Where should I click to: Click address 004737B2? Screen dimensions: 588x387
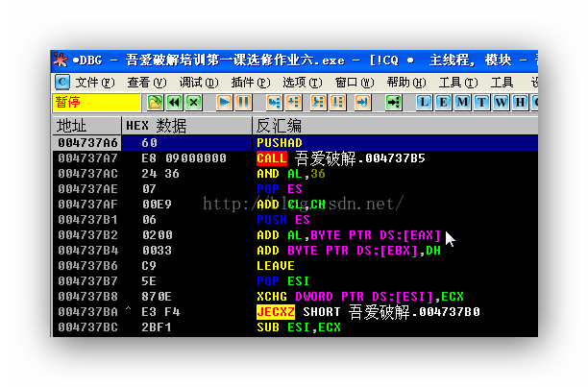point(87,235)
